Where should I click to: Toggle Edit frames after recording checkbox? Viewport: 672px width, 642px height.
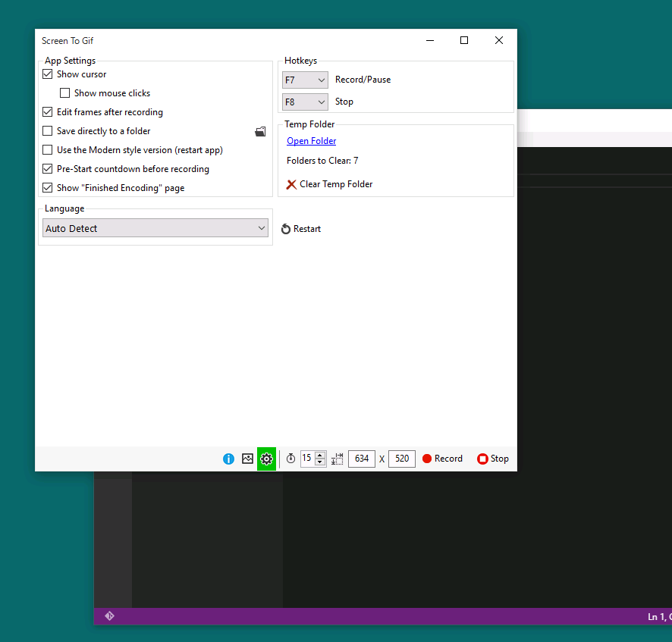pyautogui.click(x=48, y=112)
